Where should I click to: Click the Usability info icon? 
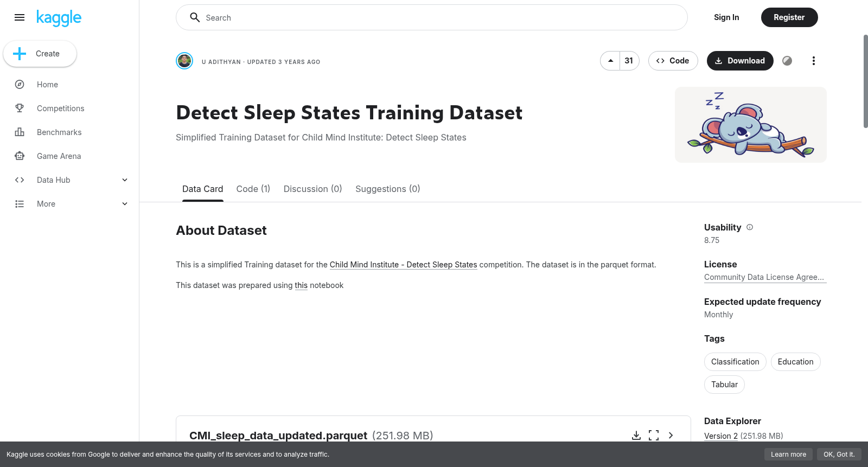pos(750,227)
